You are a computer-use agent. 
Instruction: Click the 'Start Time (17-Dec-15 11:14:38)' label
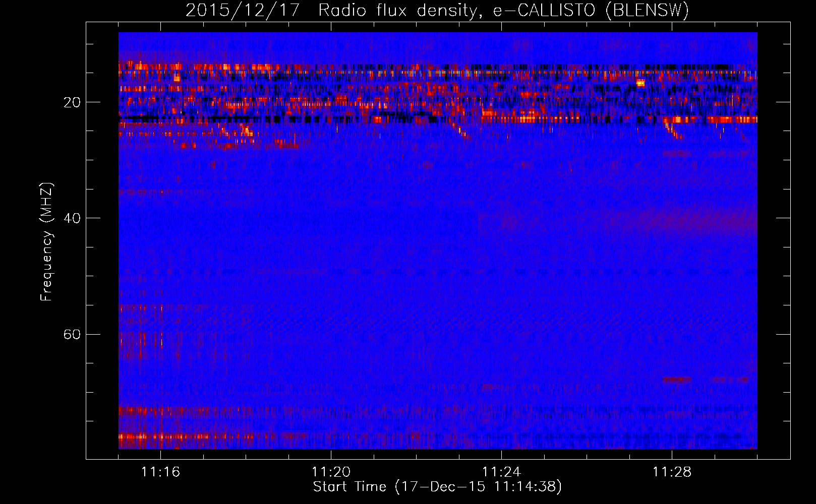click(437, 487)
